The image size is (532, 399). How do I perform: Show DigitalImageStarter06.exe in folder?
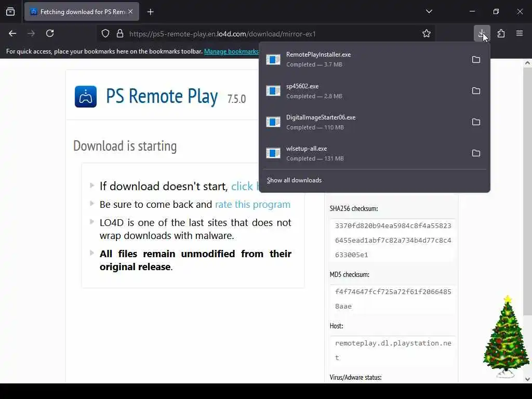[476, 122]
